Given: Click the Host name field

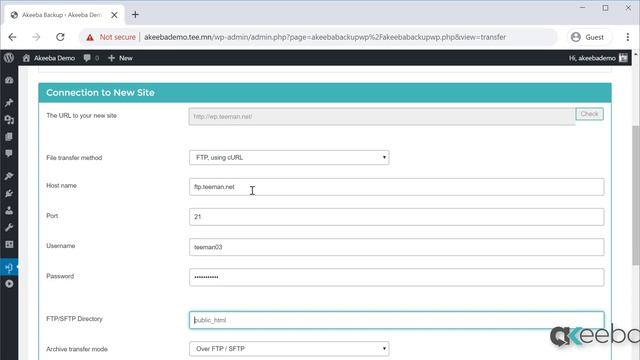Looking at the screenshot, I should point(396,187).
